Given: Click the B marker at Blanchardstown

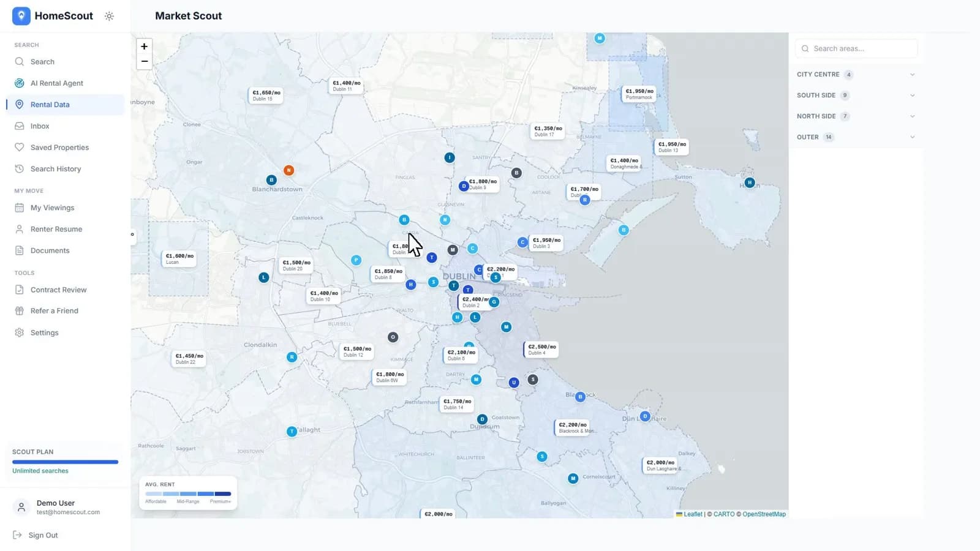Looking at the screenshot, I should pos(271,180).
